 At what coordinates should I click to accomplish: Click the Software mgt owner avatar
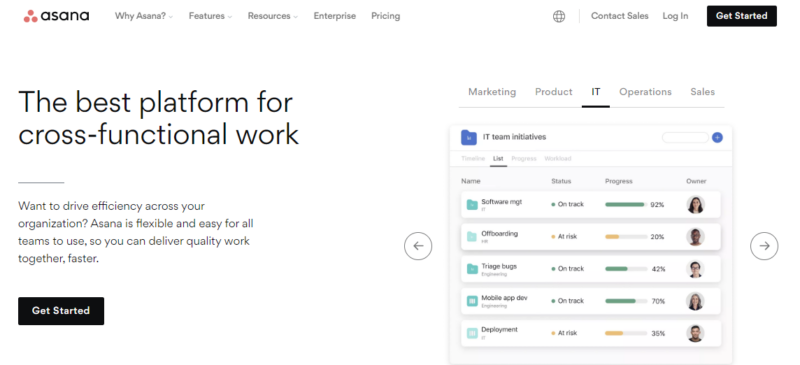pos(695,204)
